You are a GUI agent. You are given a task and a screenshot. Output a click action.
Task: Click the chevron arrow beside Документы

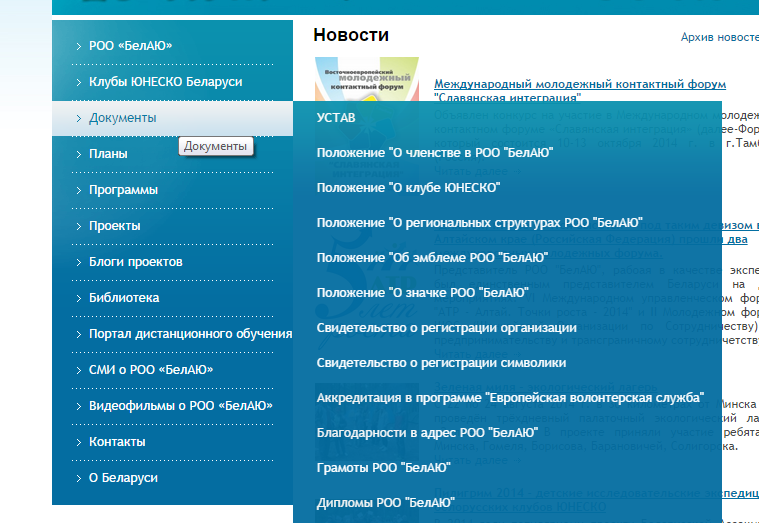[79, 119]
